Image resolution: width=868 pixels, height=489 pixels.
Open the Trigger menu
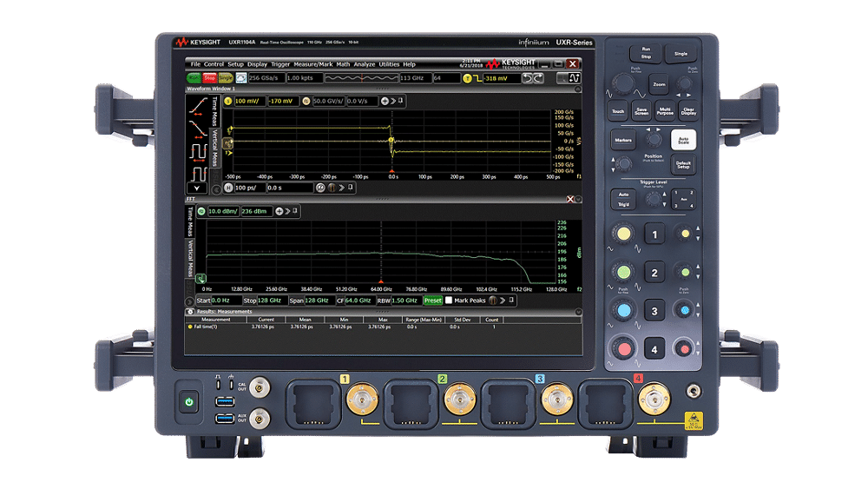(280, 64)
